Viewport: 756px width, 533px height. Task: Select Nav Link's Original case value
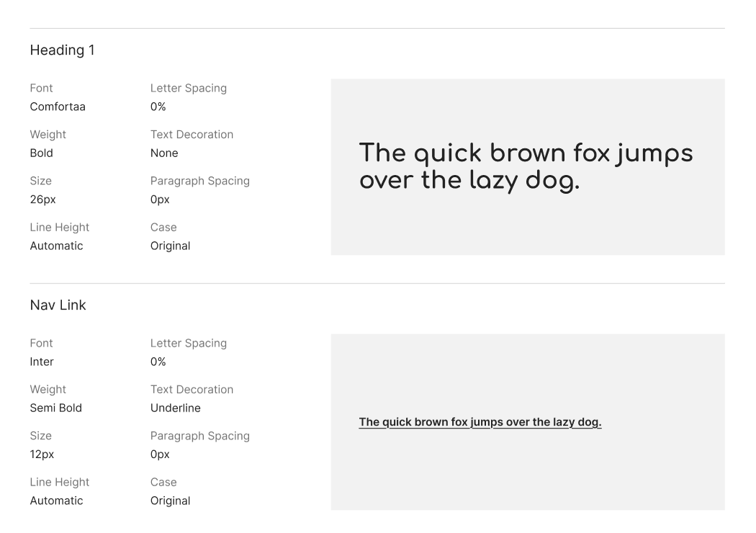pyautogui.click(x=170, y=501)
